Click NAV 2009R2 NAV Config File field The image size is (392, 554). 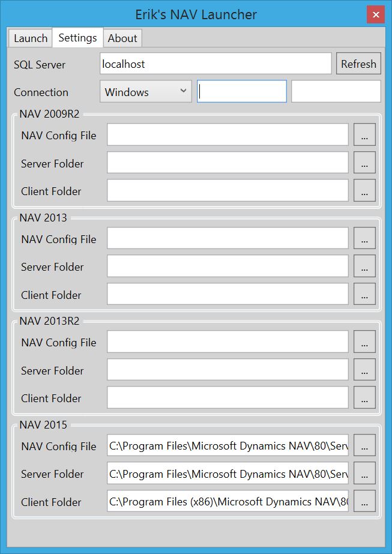[x=228, y=134]
